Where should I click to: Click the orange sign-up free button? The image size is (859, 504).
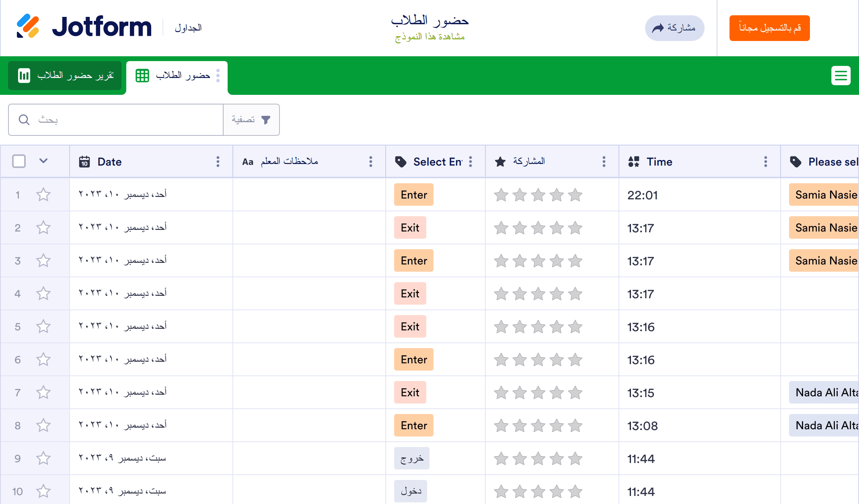(x=769, y=28)
